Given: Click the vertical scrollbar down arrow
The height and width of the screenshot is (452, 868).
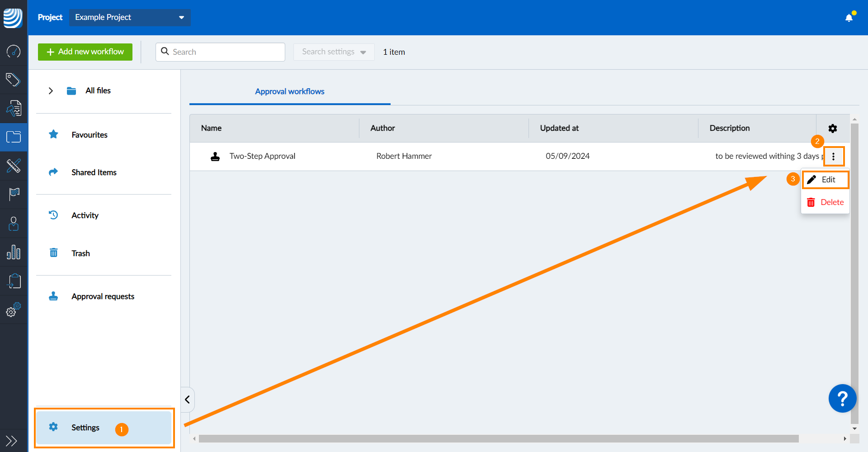Looking at the screenshot, I should coord(854,428).
